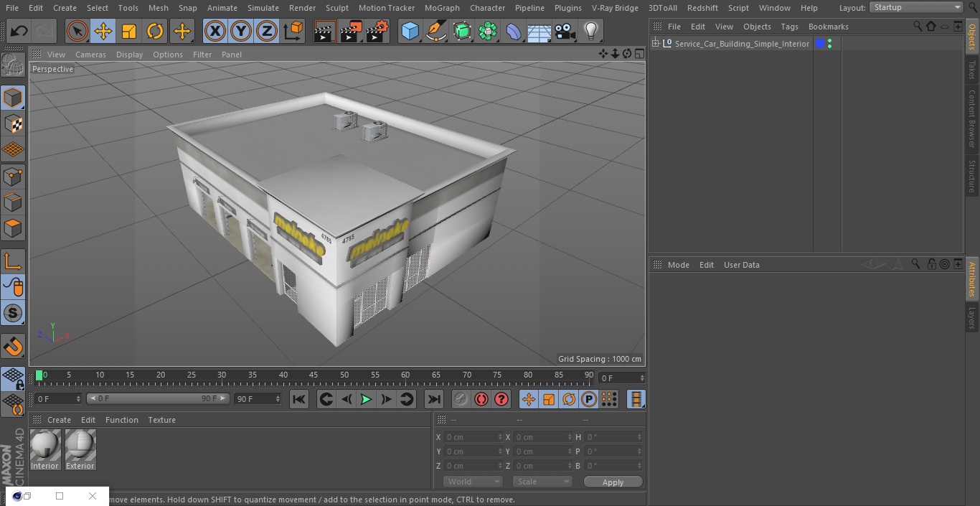
Task: Open the Takes side tab
Action: (x=972, y=69)
